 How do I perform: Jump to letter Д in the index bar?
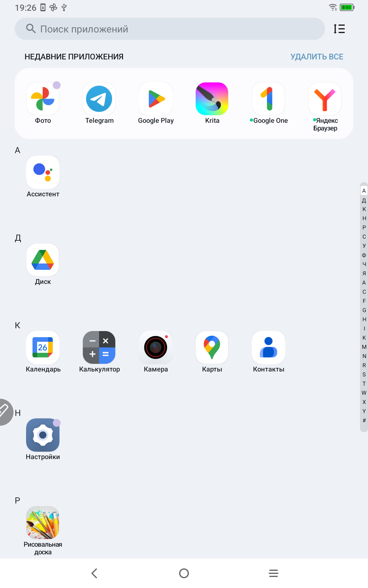pos(364,200)
